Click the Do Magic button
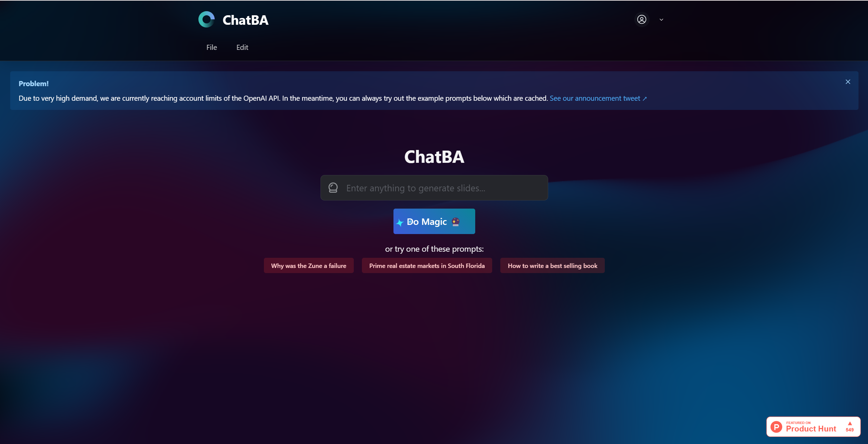 click(x=434, y=221)
